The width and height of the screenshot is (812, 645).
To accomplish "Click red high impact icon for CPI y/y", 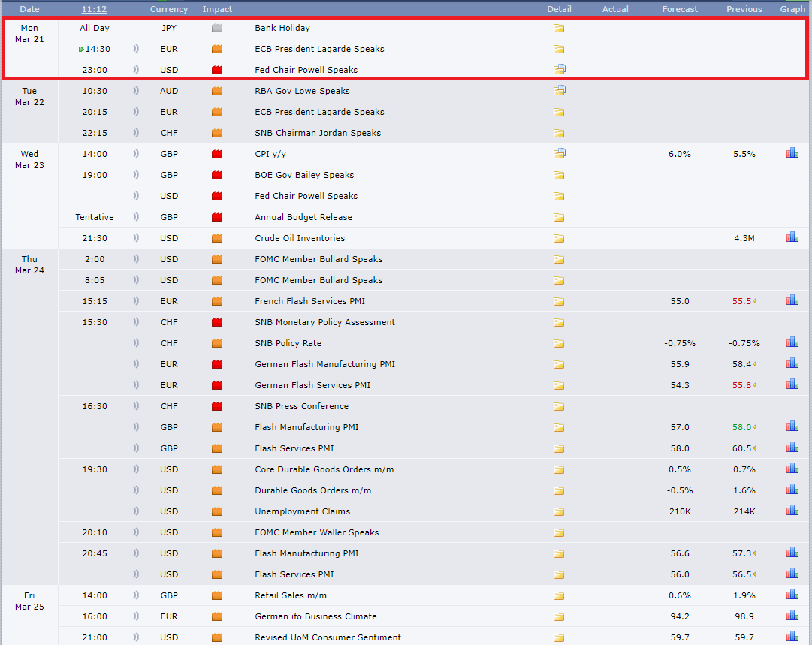I will click(217, 154).
